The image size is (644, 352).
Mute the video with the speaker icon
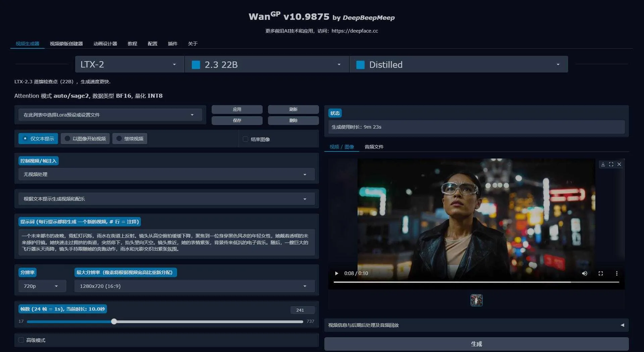point(585,273)
